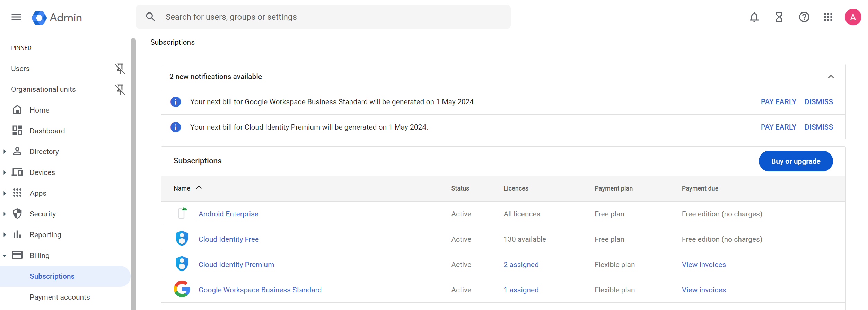Open the Google apps grid
Screen dimensions: 868x310
point(828,17)
